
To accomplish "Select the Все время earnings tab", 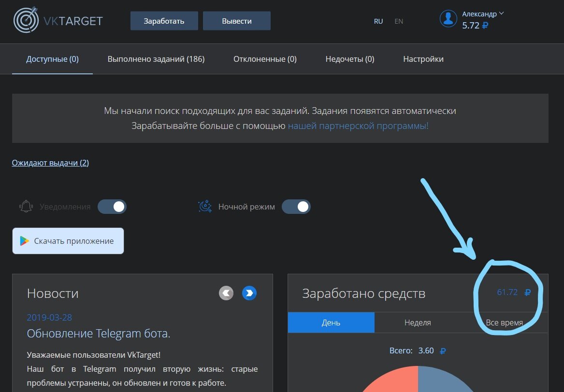I will [x=504, y=322].
